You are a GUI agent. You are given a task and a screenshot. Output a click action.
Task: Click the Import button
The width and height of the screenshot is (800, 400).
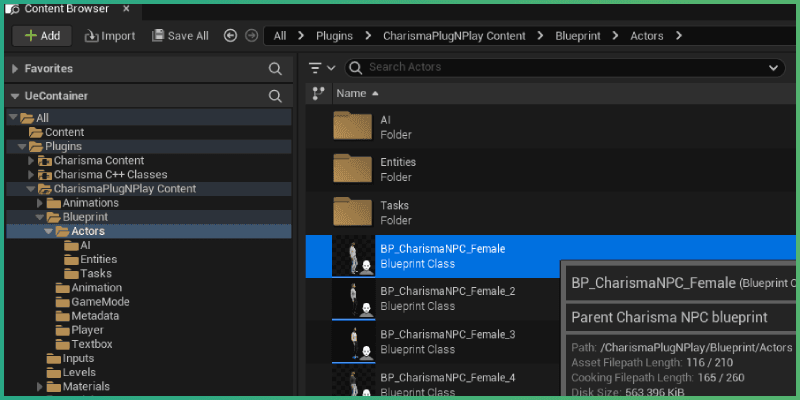(x=110, y=36)
